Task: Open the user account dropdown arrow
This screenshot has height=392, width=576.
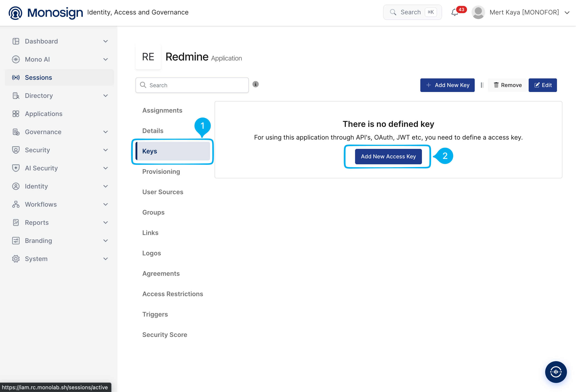Action: click(567, 13)
